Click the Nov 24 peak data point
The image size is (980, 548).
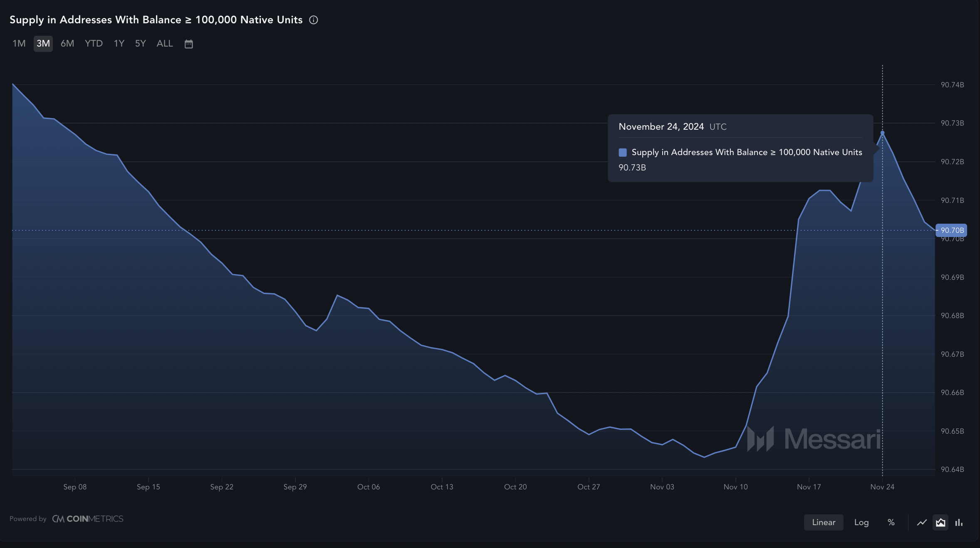(882, 133)
